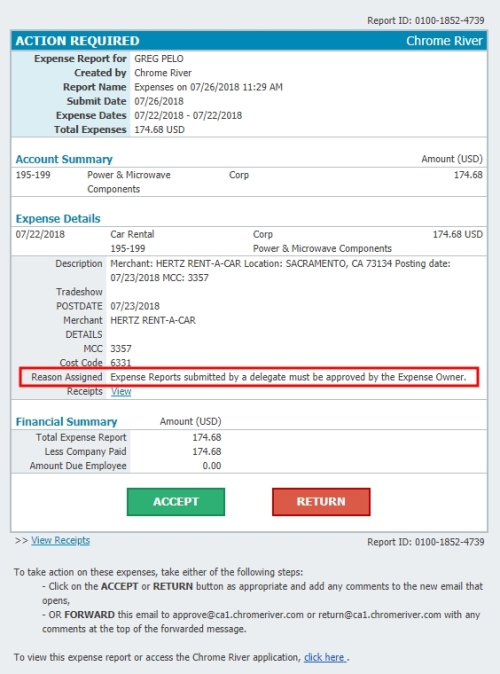Viewport: 500px width, 674px height.
Task: Select the Expense Details section heading
Action: pos(58,218)
